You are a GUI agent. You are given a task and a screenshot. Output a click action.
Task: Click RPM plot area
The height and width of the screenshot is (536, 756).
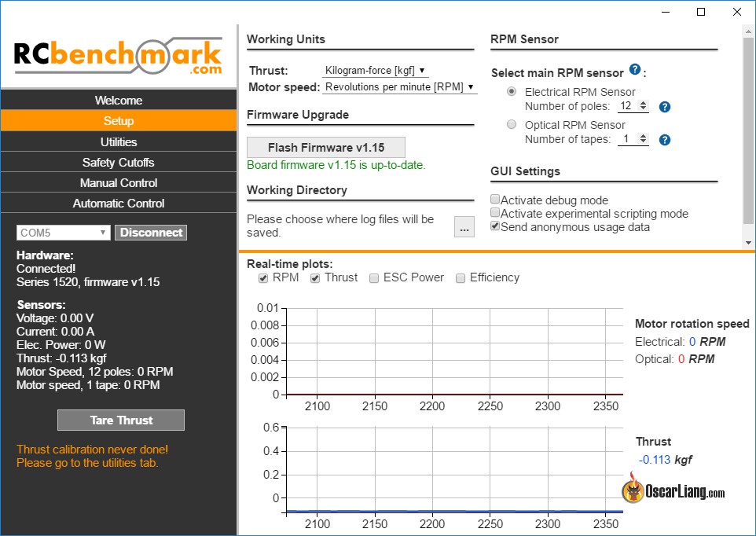455,351
